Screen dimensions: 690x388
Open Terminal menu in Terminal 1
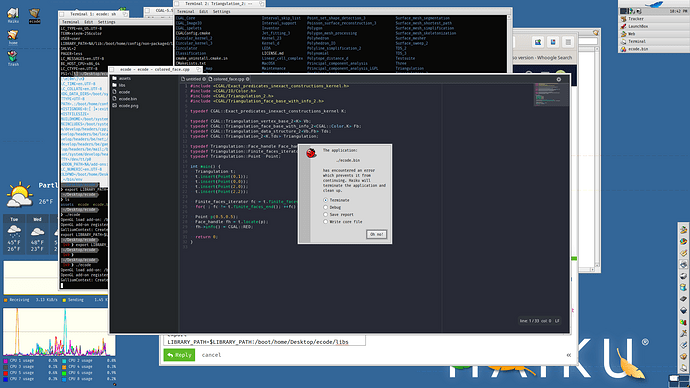(x=70, y=22)
